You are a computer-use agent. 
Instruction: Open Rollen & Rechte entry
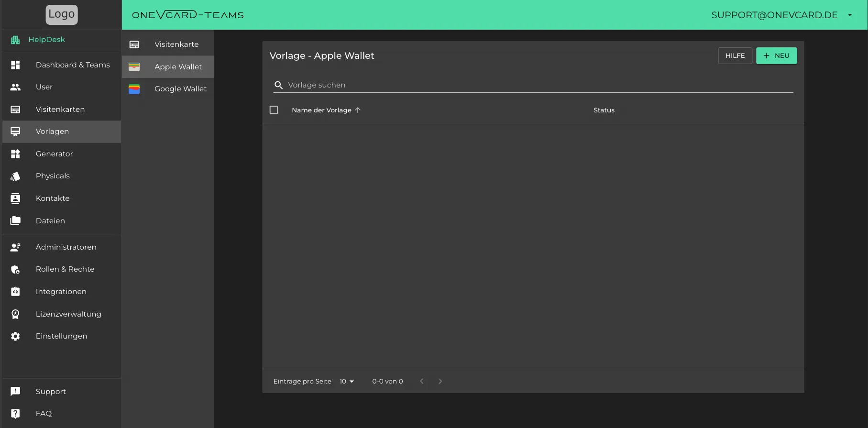[x=62, y=269]
